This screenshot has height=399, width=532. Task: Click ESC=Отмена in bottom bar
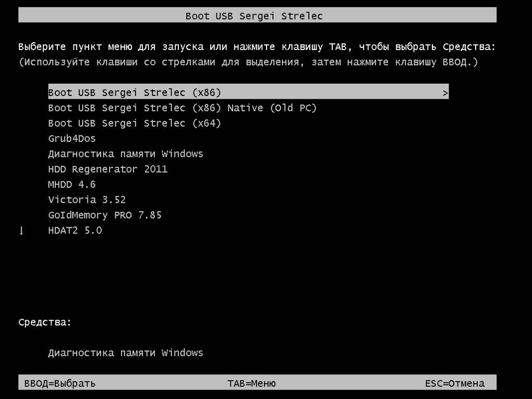[x=455, y=383]
